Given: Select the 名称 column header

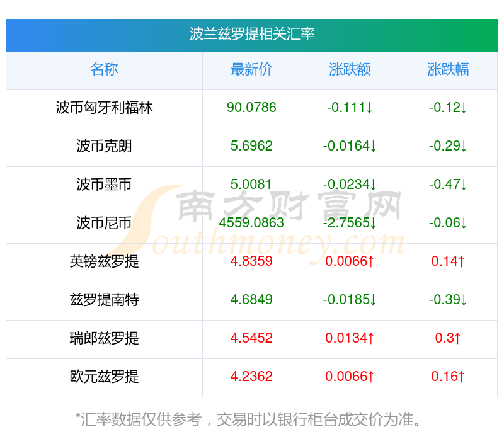Looking at the screenshot, I should (104, 69).
